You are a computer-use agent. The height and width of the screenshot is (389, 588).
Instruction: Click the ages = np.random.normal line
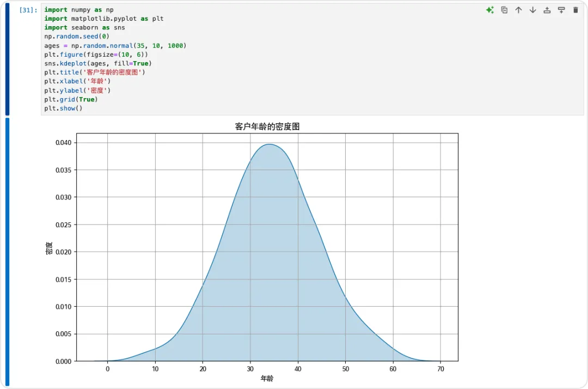(x=115, y=46)
